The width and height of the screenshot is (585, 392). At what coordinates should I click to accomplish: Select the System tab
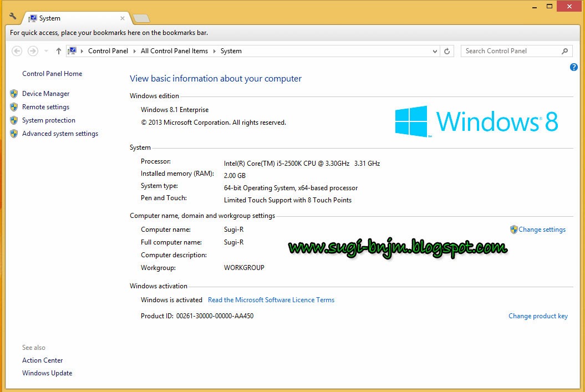click(77, 18)
